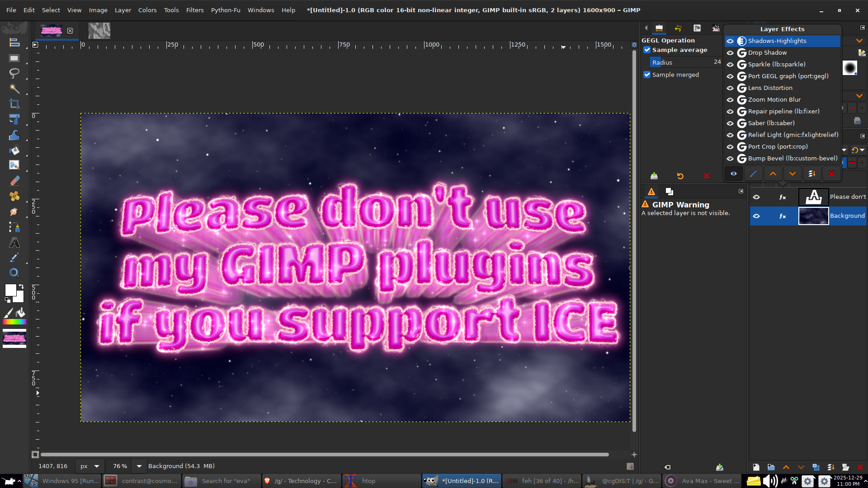This screenshot has width=868, height=488.
Task: Select the Fuzzy Select wand tool
Action: click(x=14, y=89)
